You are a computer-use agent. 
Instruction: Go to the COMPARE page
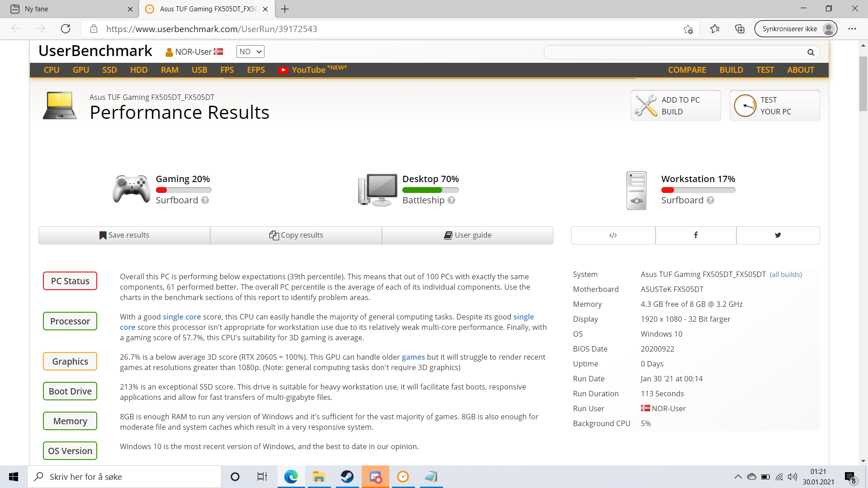pyautogui.click(x=687, y=70)
